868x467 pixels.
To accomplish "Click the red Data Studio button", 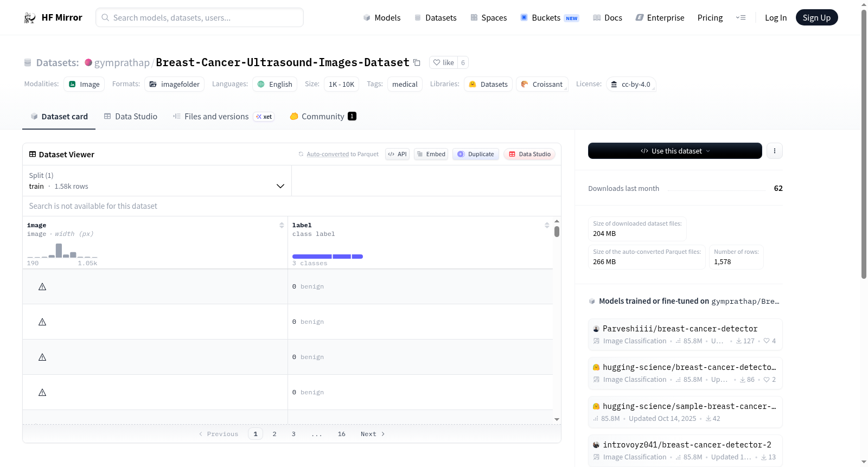I will (x=529, y=154).
